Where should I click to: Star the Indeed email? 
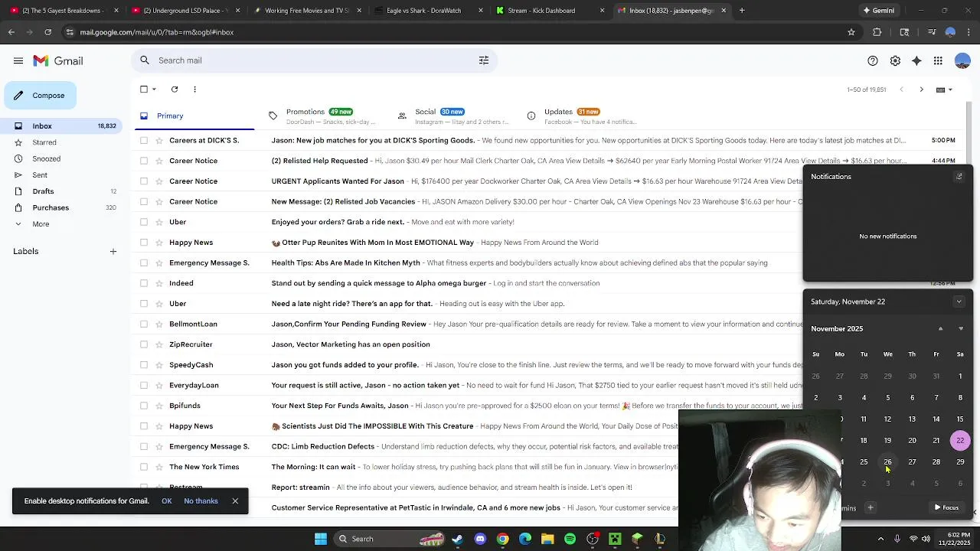(159, 283)
